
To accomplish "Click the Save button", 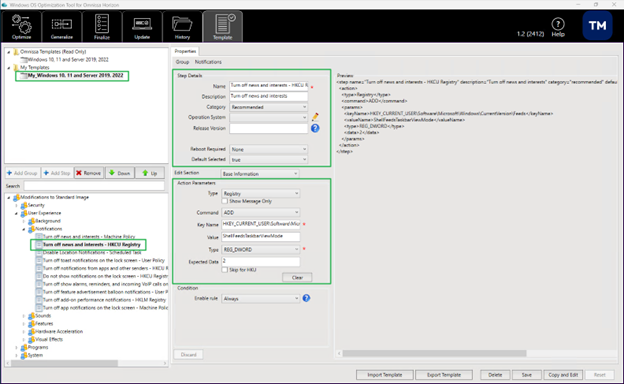I will pos(526,375).
